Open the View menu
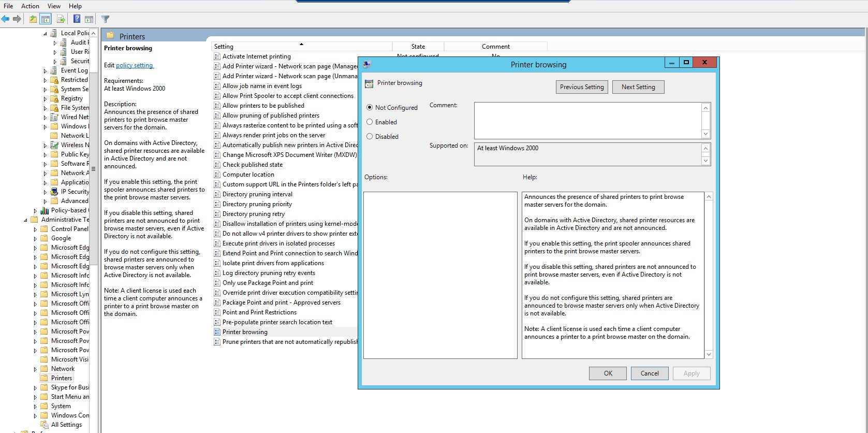The height and width of the screenshot is (433, 868). coord(54,6)
